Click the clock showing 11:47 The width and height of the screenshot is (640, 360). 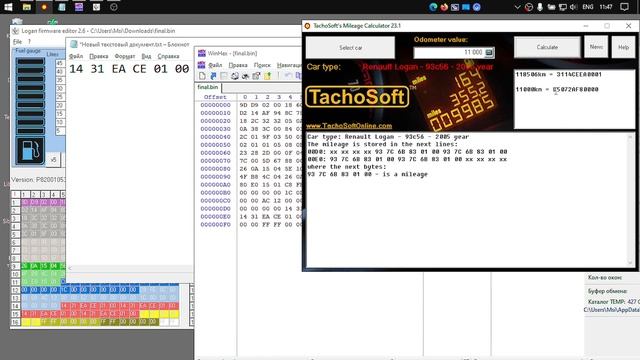pyautogui.click(x=606, y=7)
